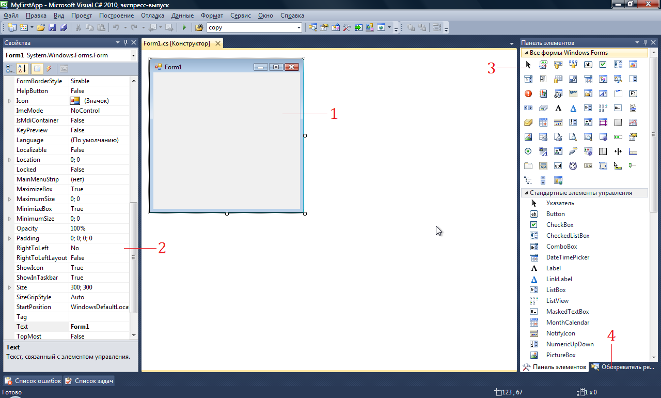
Task: Toggle auto-hide pin on the Toolbox panel
Action: click(645, 43)
